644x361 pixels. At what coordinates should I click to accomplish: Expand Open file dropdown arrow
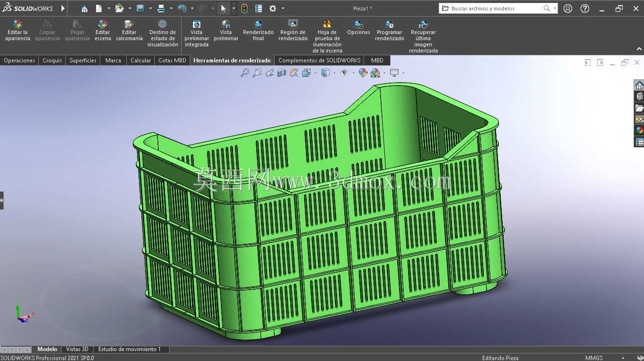(130, 9)
